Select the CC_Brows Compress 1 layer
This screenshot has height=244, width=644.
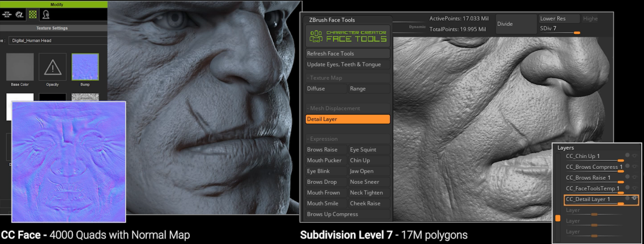594,167
